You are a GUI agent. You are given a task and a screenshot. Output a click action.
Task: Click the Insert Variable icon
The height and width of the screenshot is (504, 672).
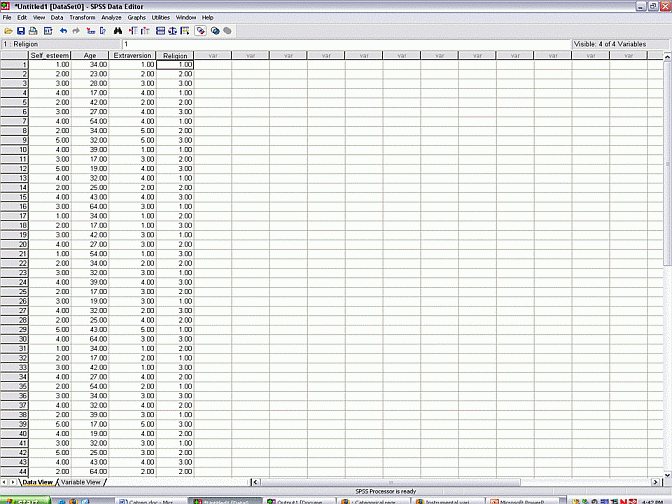(145, 31)
